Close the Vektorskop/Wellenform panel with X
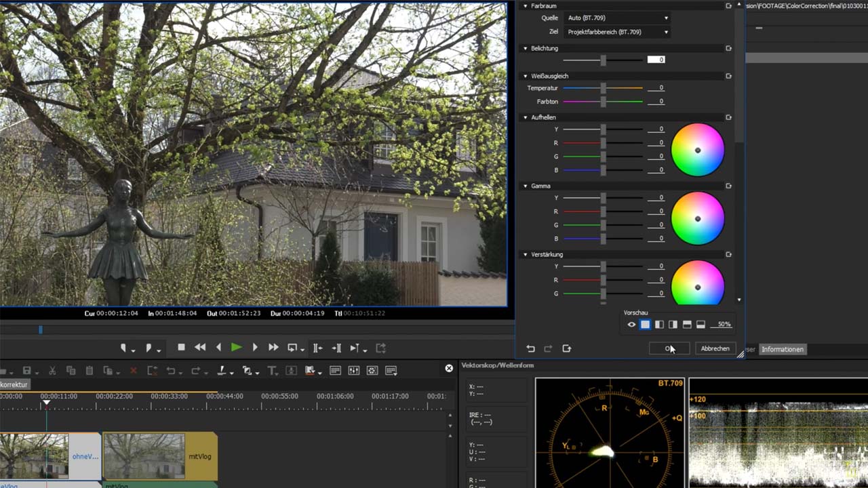This screenshot has width=868, height=488. coord(449,368)
